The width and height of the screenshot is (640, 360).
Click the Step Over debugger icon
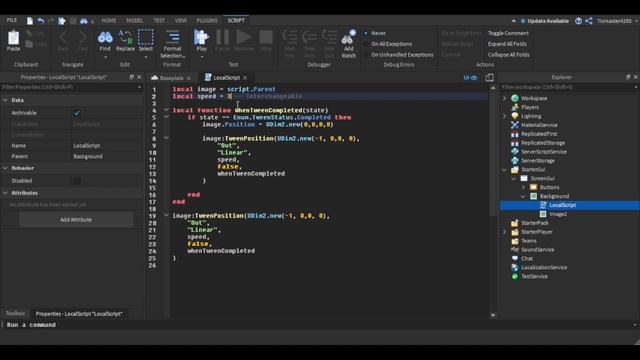309,37
